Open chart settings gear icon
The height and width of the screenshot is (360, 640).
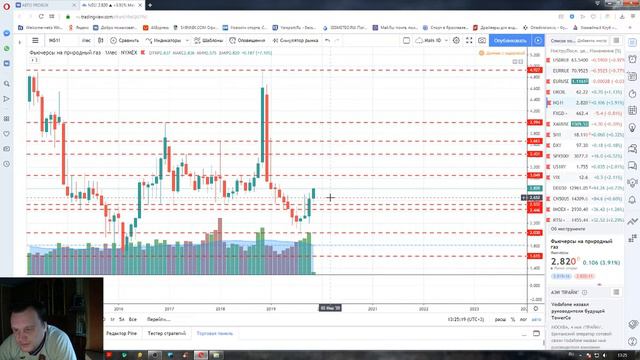456,40
